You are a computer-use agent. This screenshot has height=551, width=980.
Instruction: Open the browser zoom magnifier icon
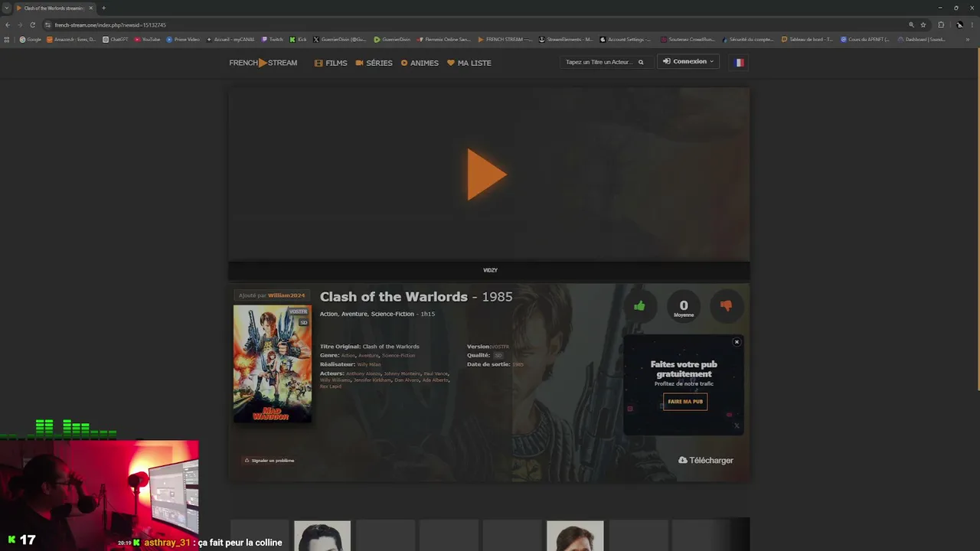click(911, 24)
